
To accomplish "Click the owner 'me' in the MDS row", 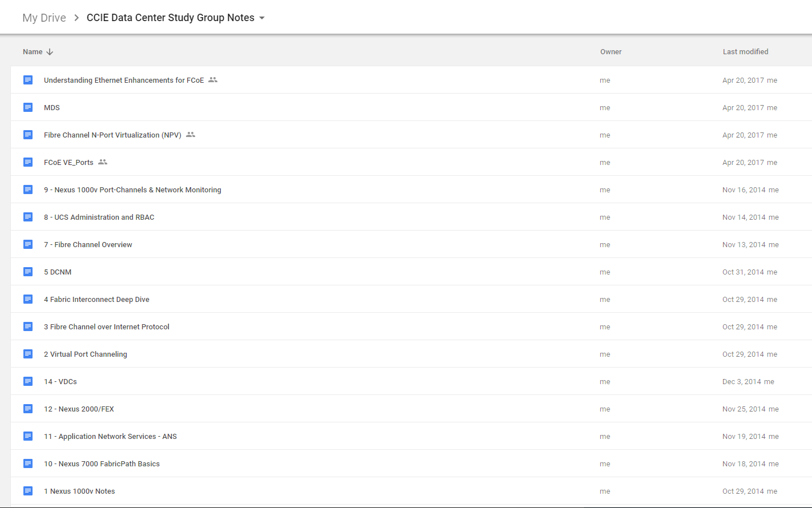I will point(605,108).
